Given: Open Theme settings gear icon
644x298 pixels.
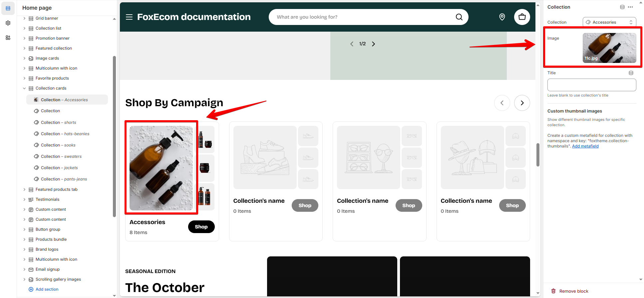Looking at the screenshot, I should click(x=8, y=23).
